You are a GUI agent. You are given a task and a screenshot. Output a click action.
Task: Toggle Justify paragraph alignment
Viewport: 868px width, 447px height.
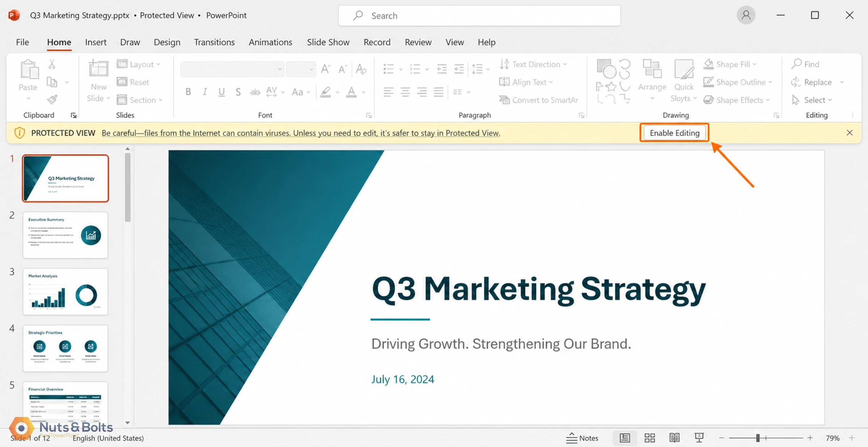click(438, 92)
